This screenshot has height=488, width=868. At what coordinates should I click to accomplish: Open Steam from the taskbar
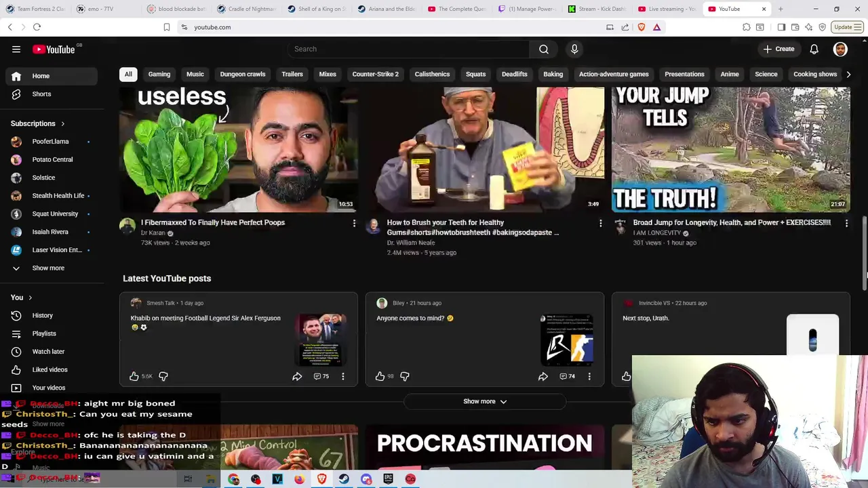click(344, 479)
